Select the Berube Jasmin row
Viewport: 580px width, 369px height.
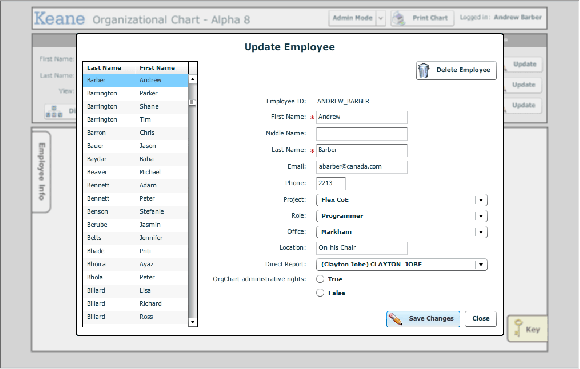coord(136,225)
